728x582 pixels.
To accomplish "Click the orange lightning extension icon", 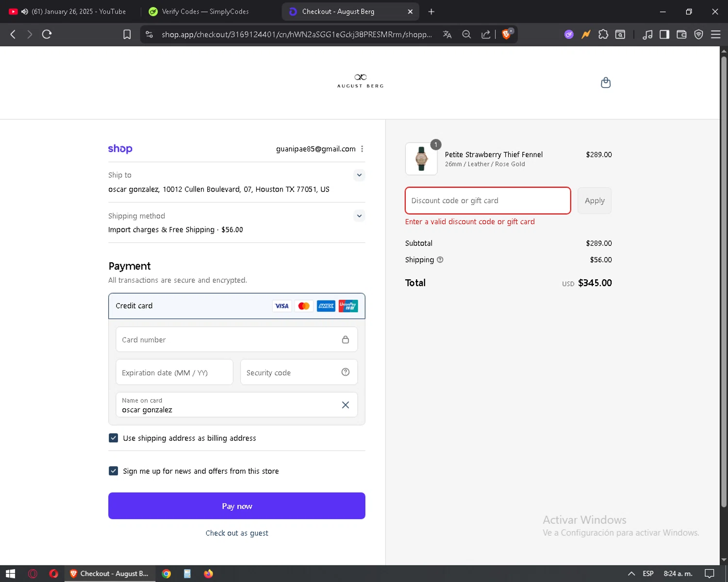I will coord(586,34).
